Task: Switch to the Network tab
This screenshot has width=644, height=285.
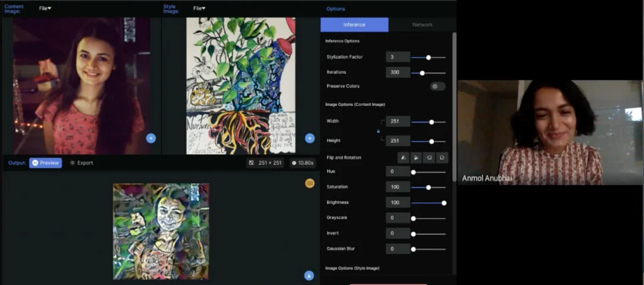Action: coord(422,25)
